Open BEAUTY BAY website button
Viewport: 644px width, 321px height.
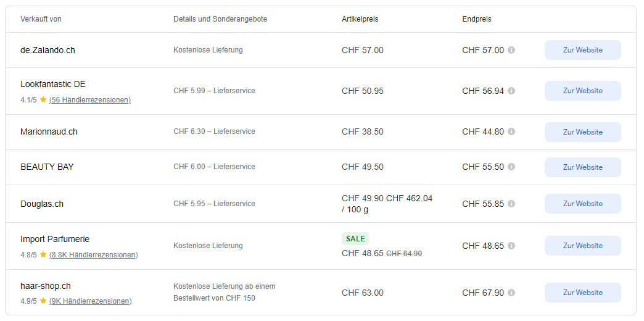click(582, 167)
